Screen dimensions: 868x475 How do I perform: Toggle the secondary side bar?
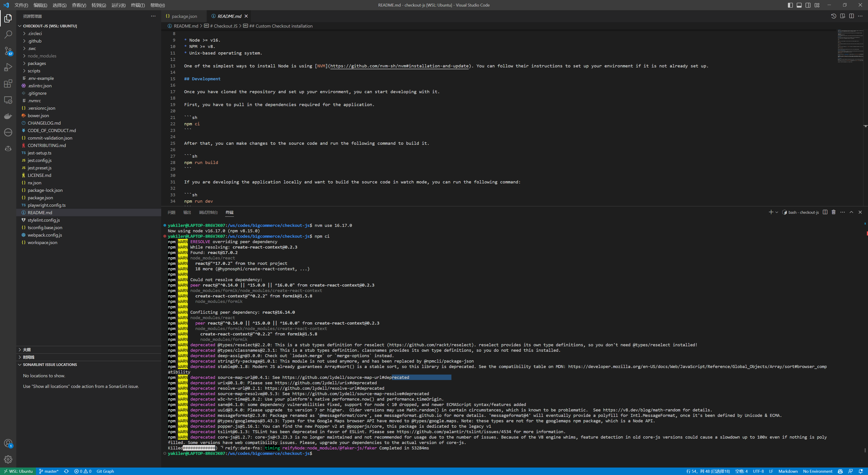pyautogui.click(x=808, y=5)
